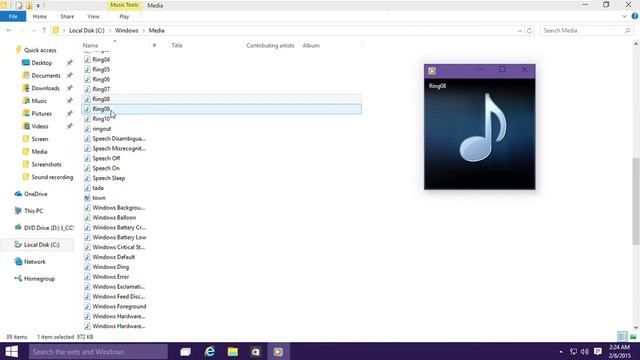Select the Ring07 audio file icon
Viewport: 640px width, 360px height.
point(87,89)
